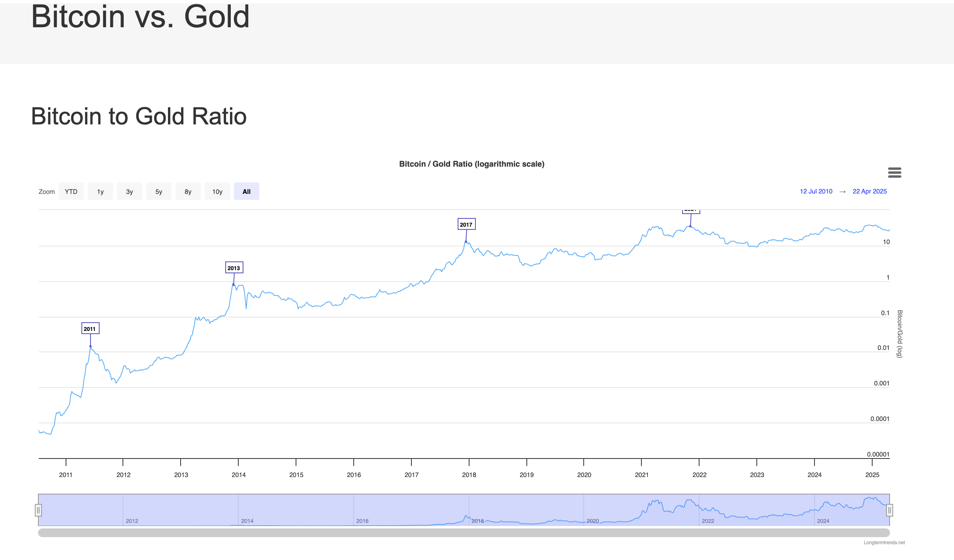Click the horizontal navigator scrollbar
Viewport: 954px width, 560px height.
tap(464, 533)
